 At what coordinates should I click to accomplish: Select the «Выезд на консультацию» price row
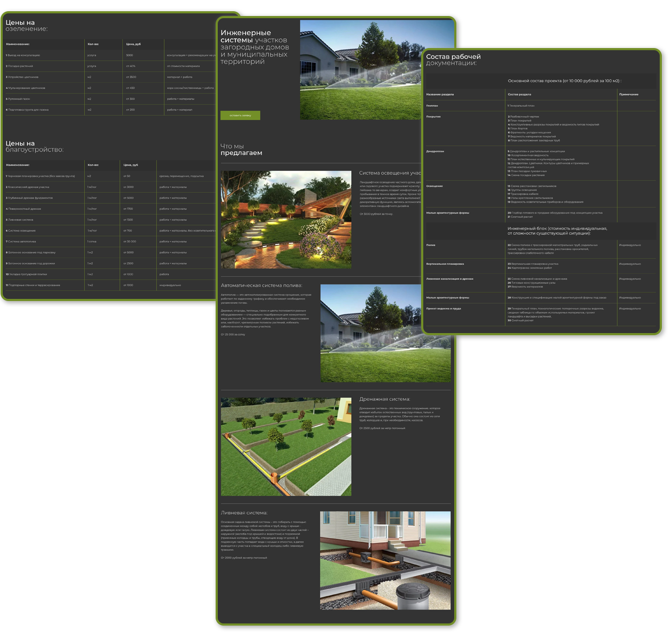coord(24,55)
